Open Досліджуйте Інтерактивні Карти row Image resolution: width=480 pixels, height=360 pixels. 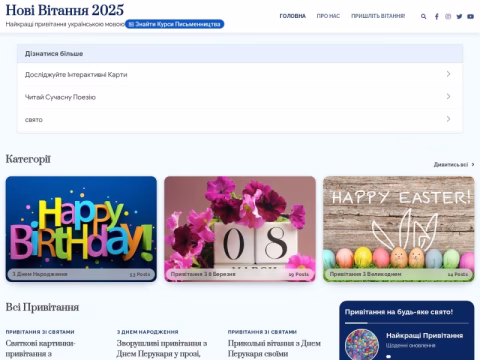click(x=240, y=74)
